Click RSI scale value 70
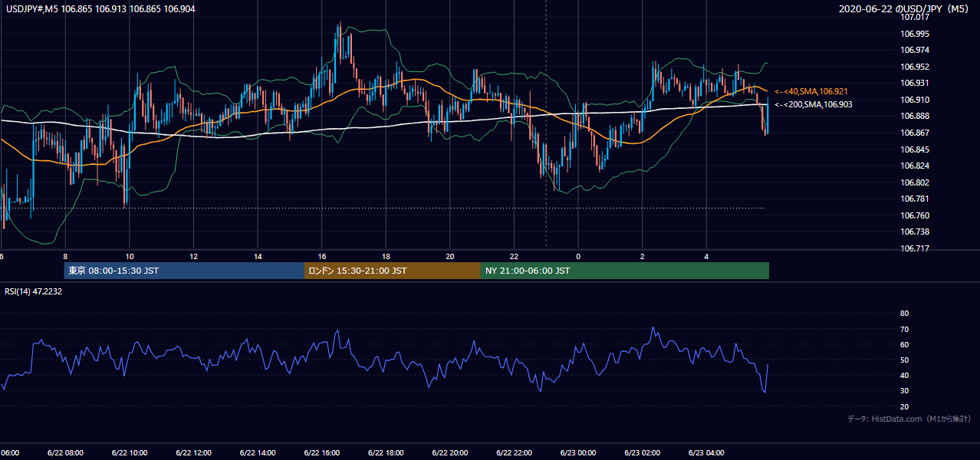980x460 pixels. point(904,329)
